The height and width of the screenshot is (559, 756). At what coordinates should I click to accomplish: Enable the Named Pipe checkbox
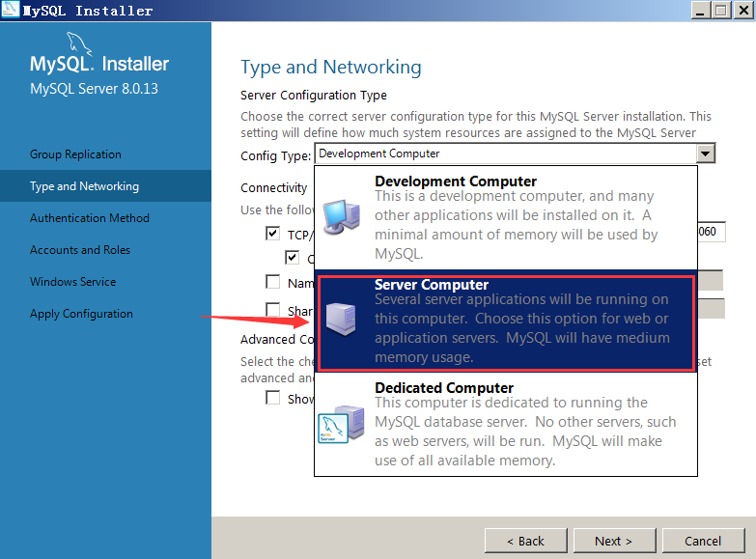(x=273, y=282)
